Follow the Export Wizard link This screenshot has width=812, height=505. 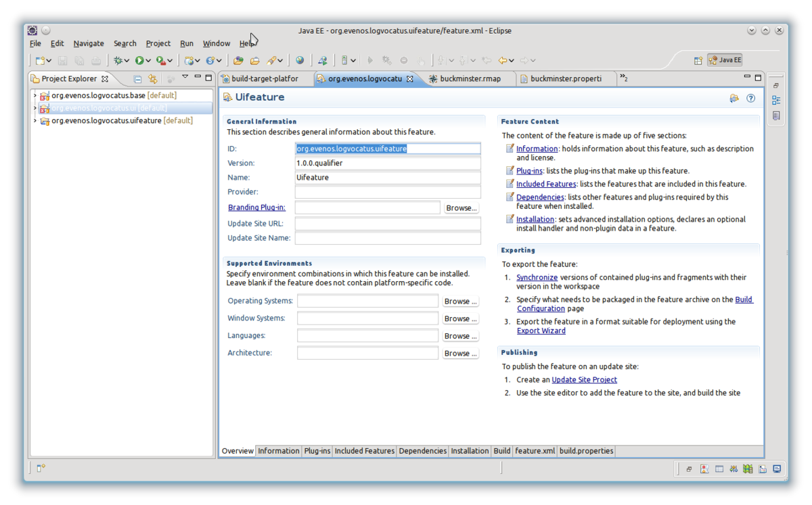[541, 331]
